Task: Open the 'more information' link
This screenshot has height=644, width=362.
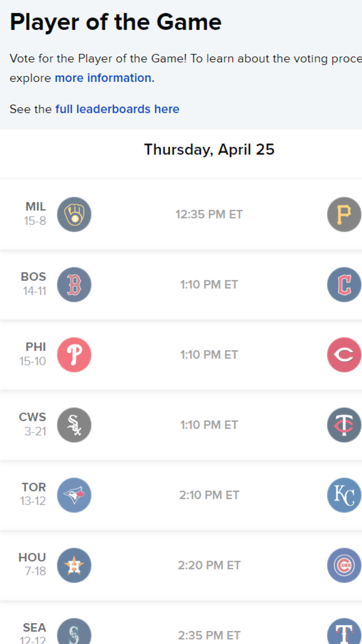Action: [x=105, y=78]
